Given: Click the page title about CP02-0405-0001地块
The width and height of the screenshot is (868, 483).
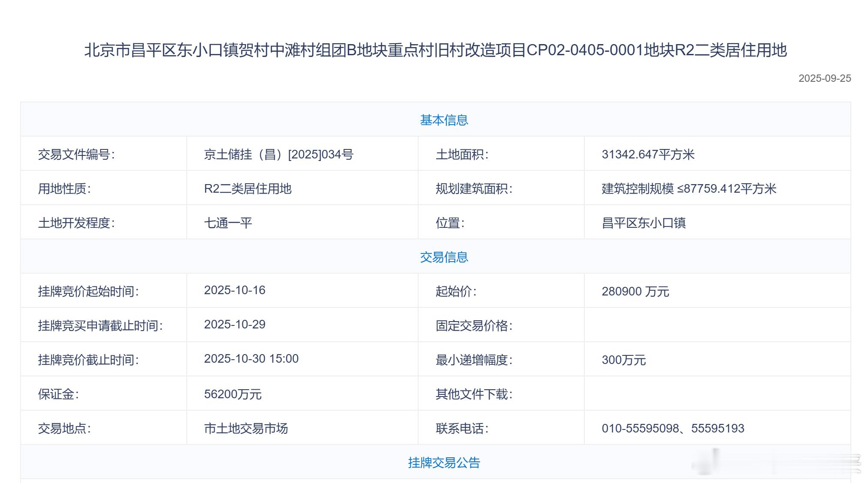Looking at the screenshot, I should 435,50.
